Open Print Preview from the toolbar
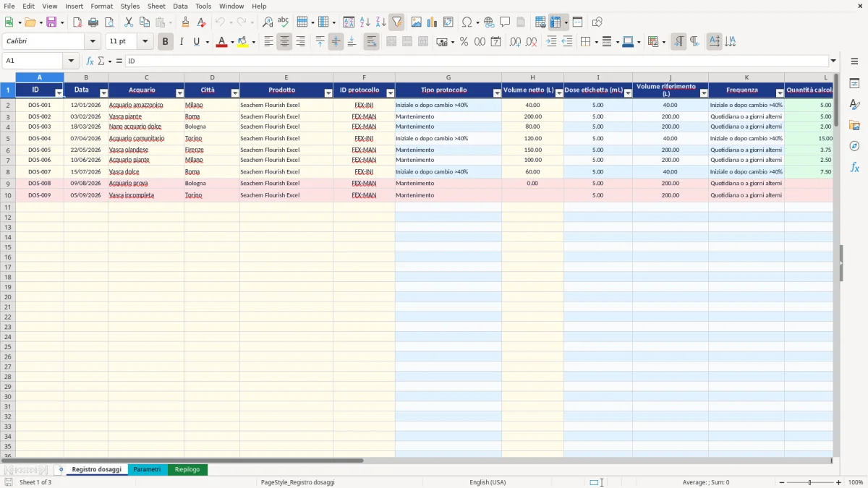Screen dimensions: 868x488 click(109, 22)
